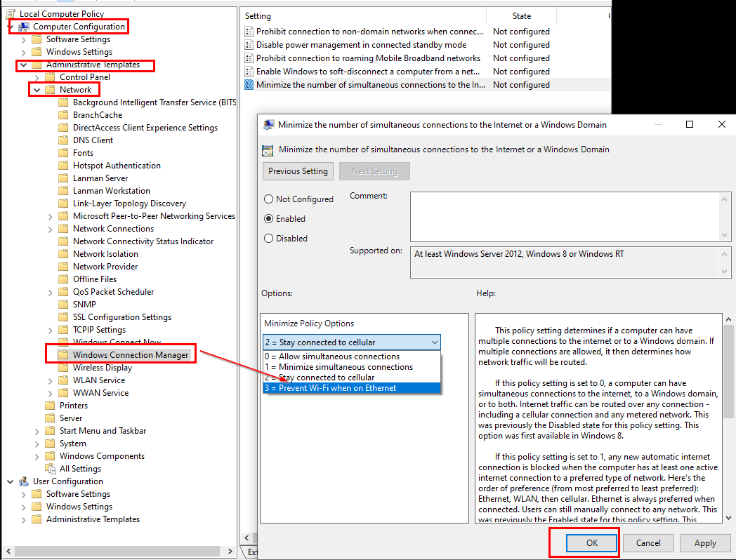Viewport: 736px width, 560px height.
Task: Click the All Settings folder icon
Action: pos(51,469)
